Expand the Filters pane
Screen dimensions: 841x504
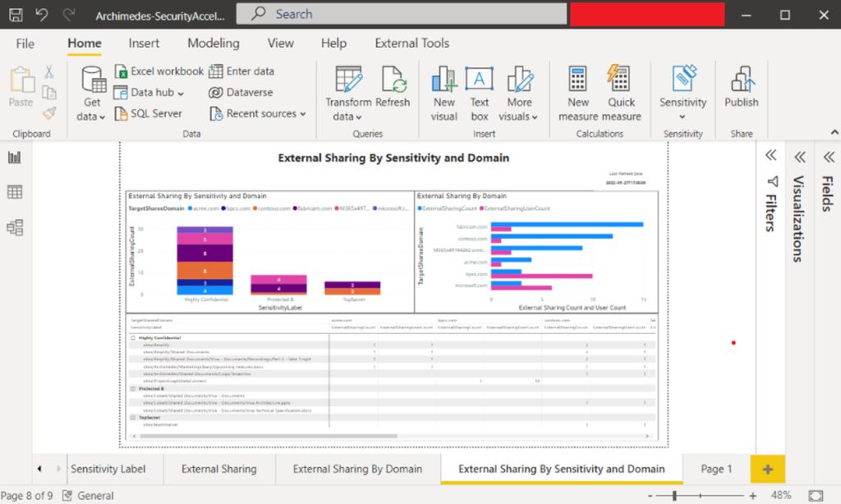pos(770,155)
